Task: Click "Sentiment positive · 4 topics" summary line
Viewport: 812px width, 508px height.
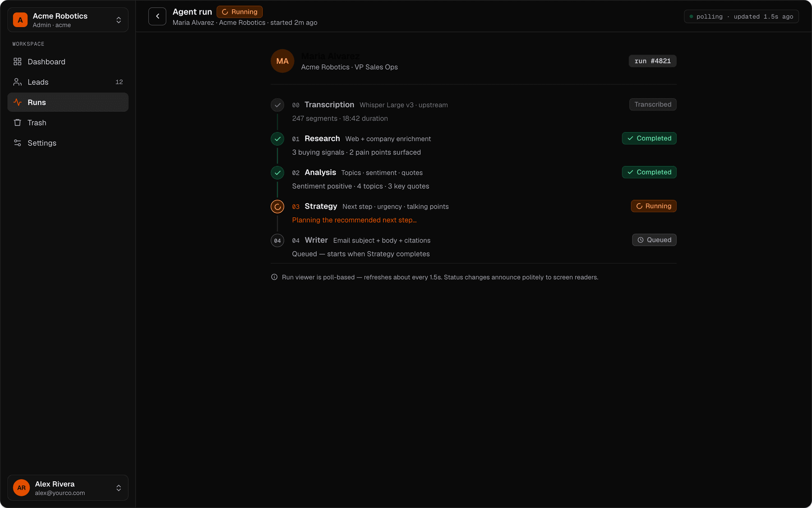Action: point(360,186)
